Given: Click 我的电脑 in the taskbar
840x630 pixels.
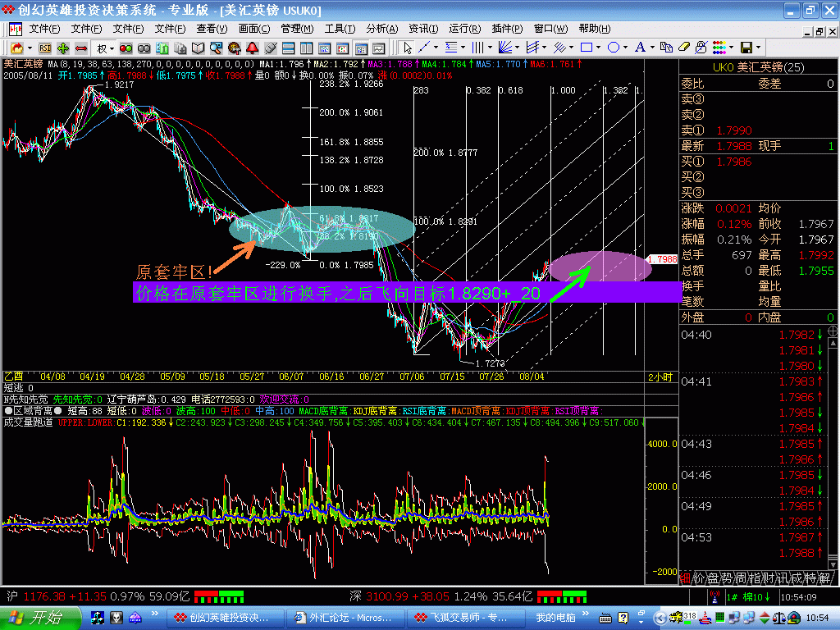Looking at the screenshot, I should [555, 618].
